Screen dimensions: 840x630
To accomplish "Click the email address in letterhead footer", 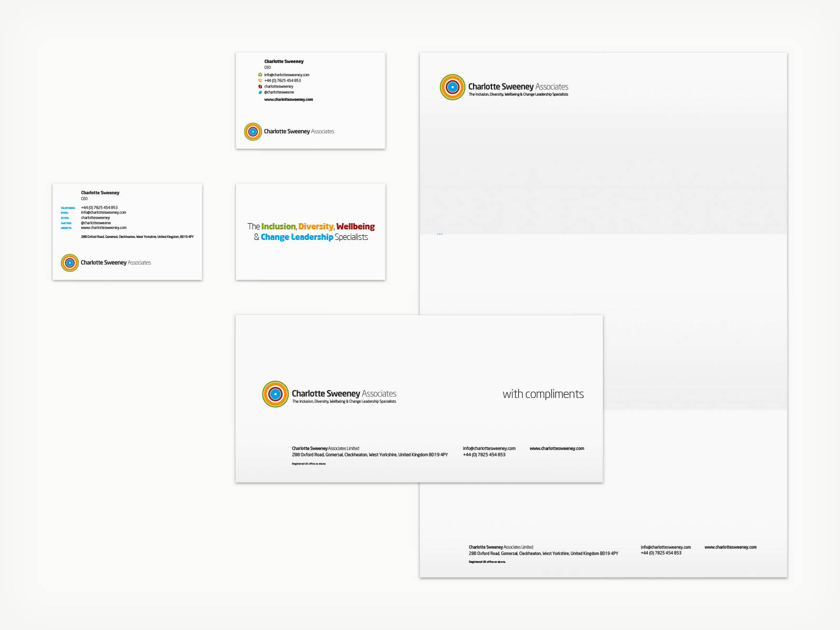I will [x=666, y=548].
